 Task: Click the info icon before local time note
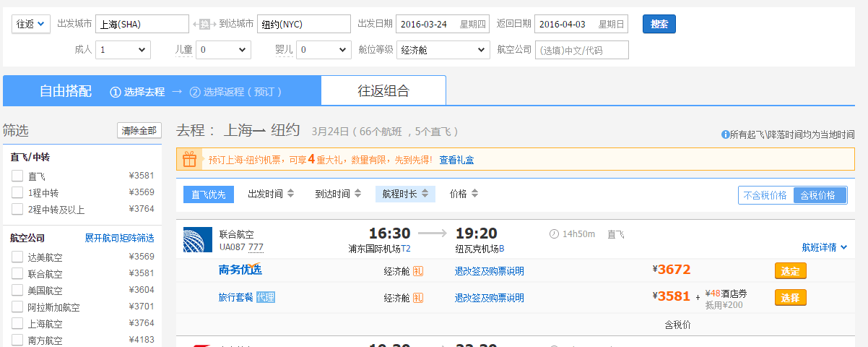(x=725, y=134)
